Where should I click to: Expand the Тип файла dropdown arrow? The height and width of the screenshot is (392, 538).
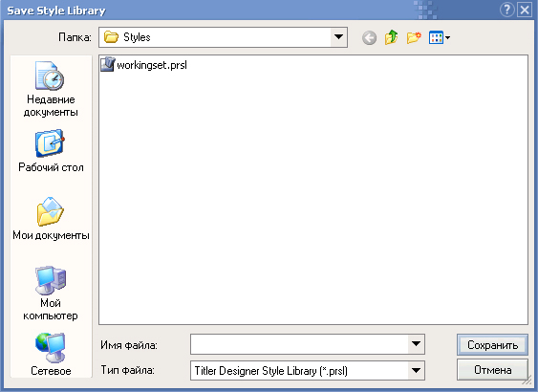click(x=416, y=370)
